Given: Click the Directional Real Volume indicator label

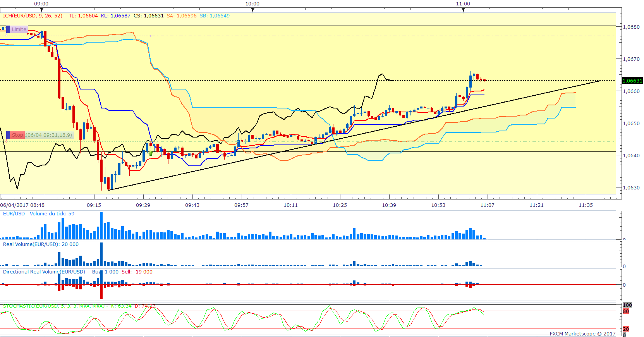Looking at the screenshot, I should pyautogui.click(x=44, y=272).
